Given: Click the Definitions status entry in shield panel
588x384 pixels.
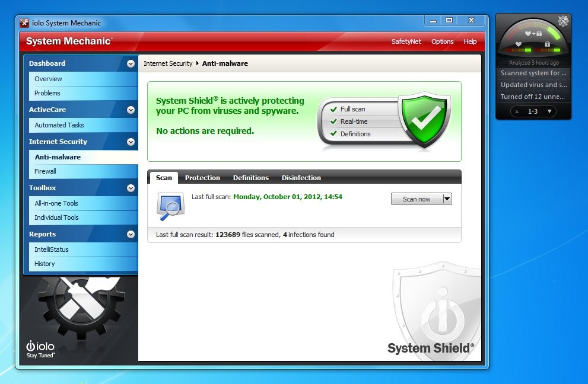Looking at the screenshot, I should (x=350, y=134).
